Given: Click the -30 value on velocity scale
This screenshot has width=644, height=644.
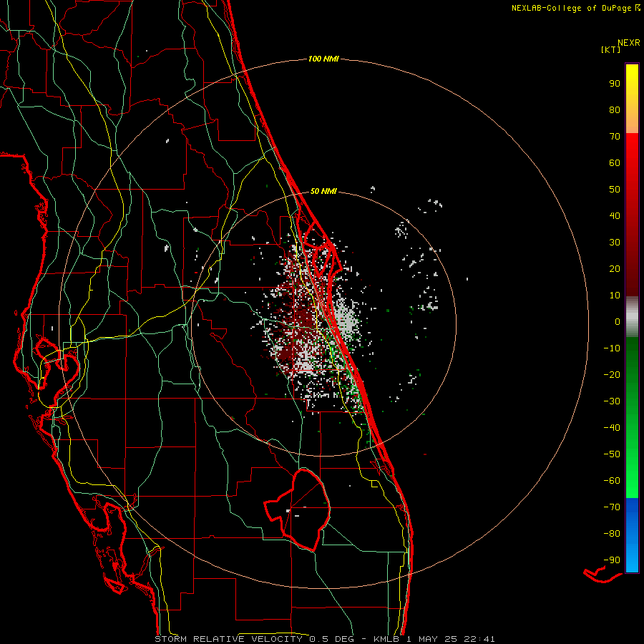Looking at the screenshot, I should pyautogui.click(x=612, y=401).
